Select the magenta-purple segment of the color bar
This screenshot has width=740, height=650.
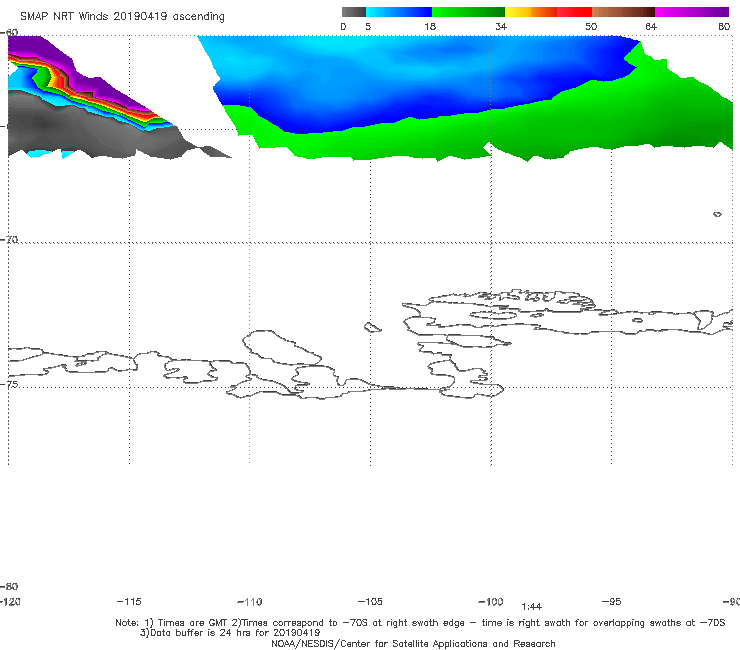[692, 12]
